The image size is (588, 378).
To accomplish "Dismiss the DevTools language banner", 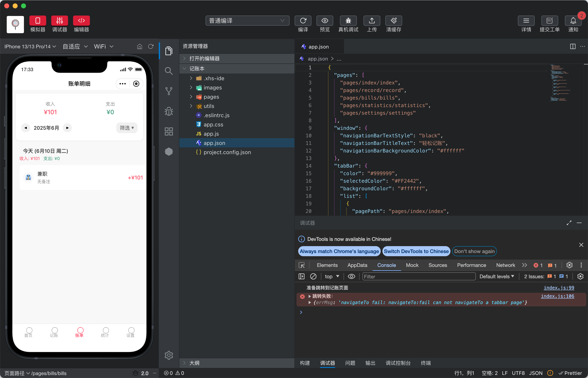I will coord(581,245).
